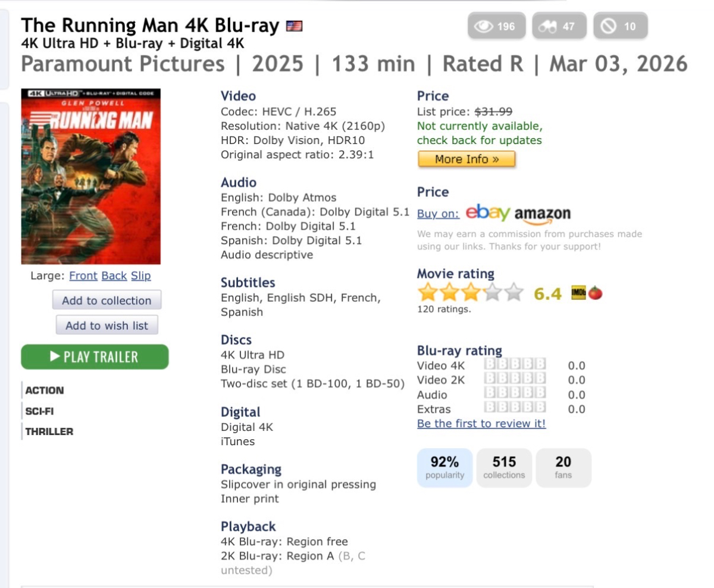
Task: Select the Action genre tag
Action: (45, 390)
